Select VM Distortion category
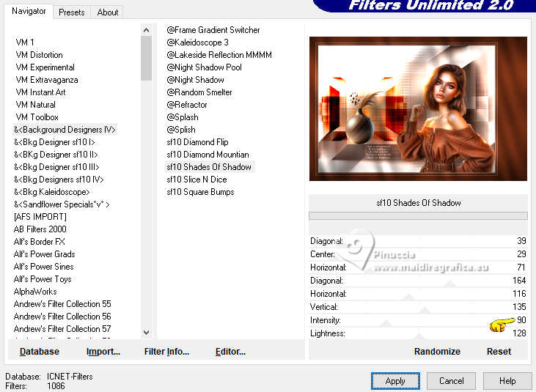The image size is (536, 392). tap(40, 55)
